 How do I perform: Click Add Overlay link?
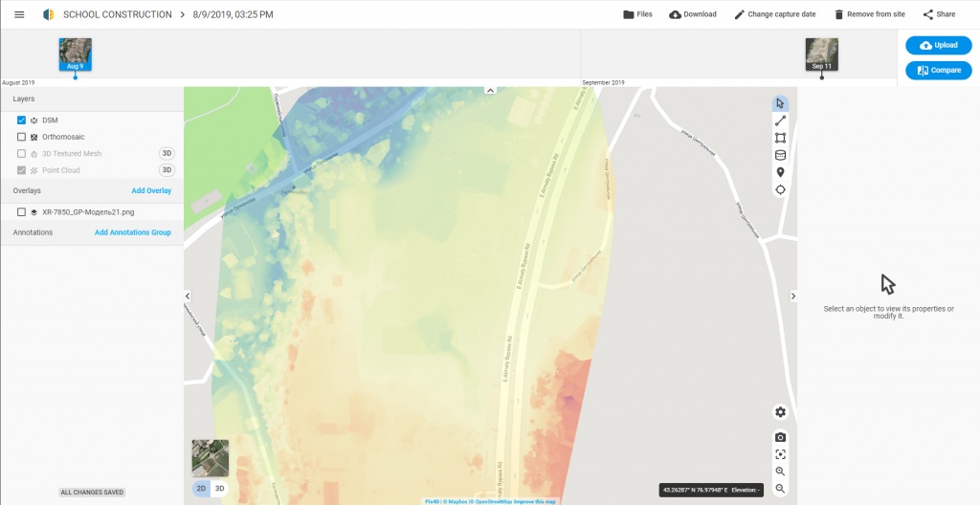coord(151,191)
